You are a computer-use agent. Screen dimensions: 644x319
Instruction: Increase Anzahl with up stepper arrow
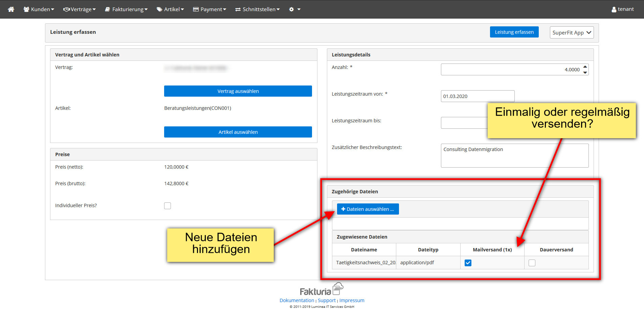(585, 67)
